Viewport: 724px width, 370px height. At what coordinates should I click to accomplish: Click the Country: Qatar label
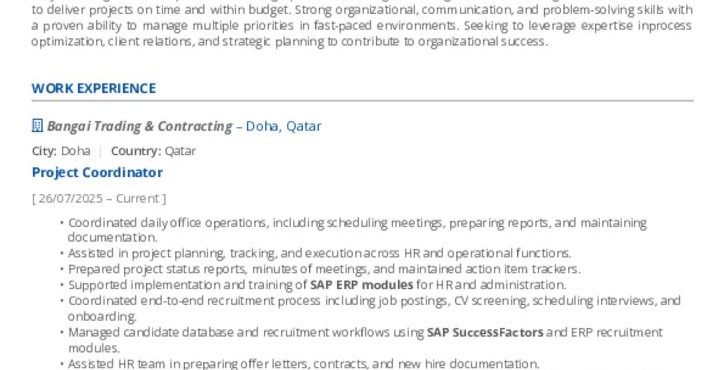coord(153,151)
